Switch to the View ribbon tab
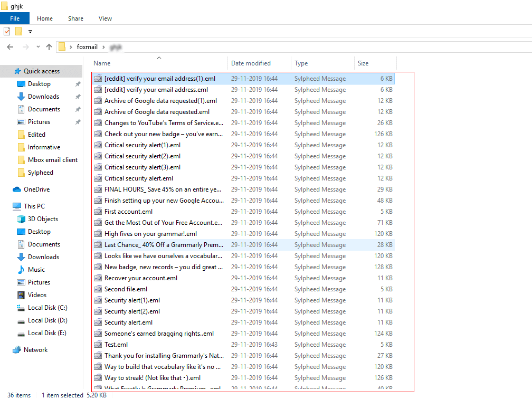This screenshot has height=399, width=532. [105, 18]
